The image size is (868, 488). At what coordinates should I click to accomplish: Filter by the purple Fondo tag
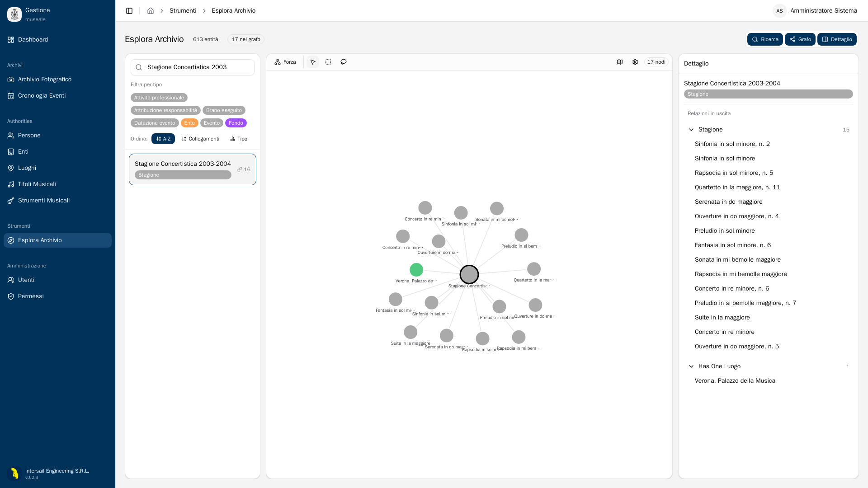[x=236, y=123]
